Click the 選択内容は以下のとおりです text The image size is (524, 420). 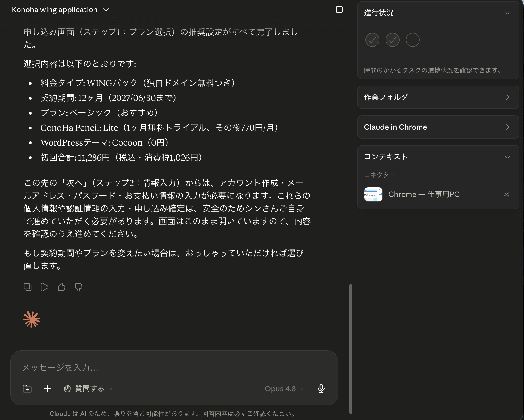tap(80, 64)
